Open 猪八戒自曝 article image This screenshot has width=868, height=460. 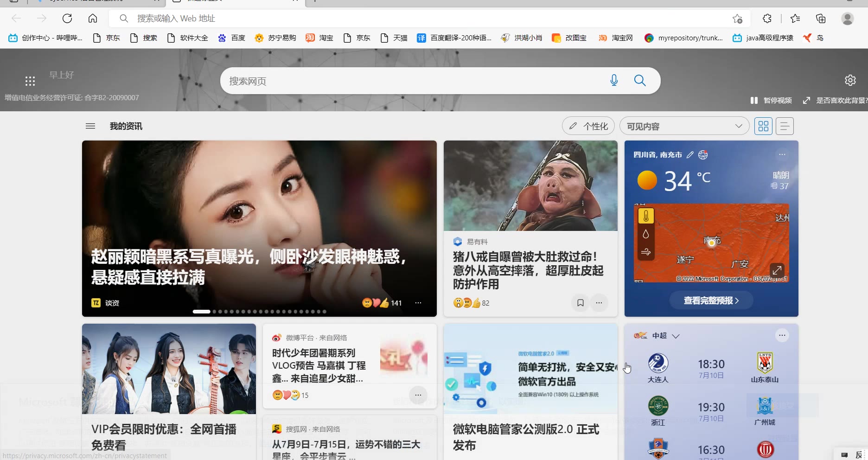pos(530,185)
